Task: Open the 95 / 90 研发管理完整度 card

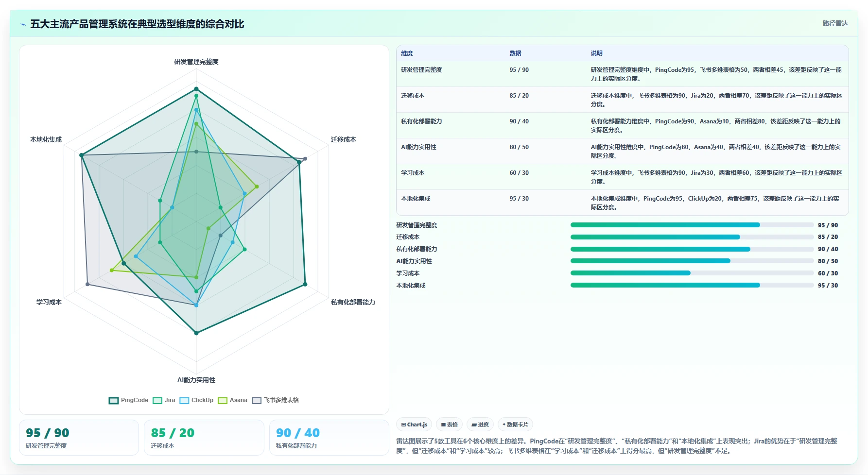Action: tap(79, 438)
